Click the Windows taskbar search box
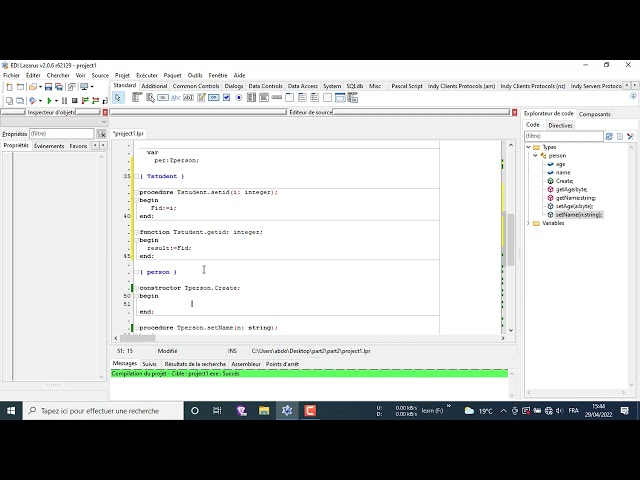 (x=103, y=411)
